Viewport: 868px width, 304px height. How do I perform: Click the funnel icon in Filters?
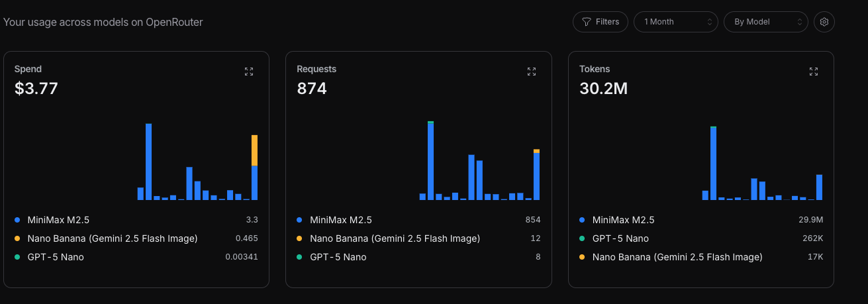(x=587, y=22)
